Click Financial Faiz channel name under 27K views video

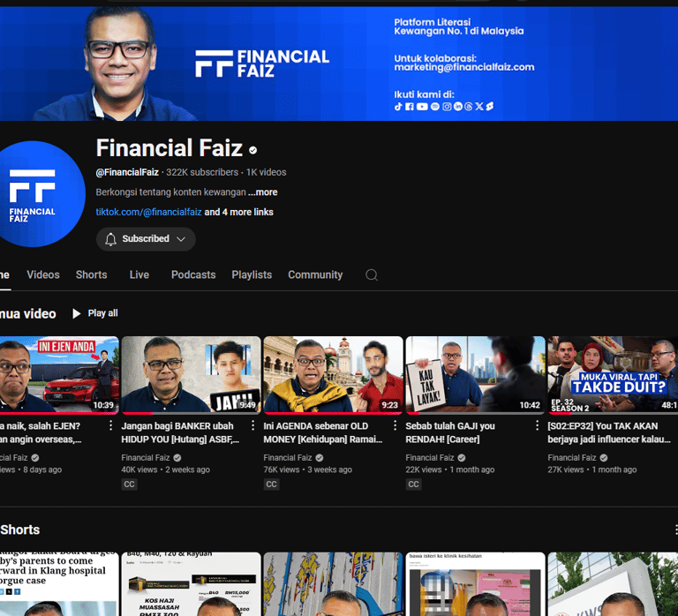pyautogui.click(x=572, y=458)
